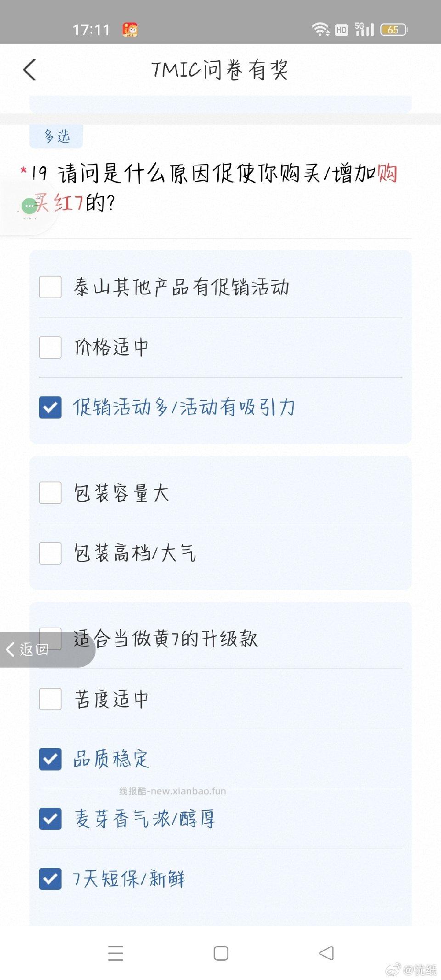Check the 包装容量大 option
The height and width of the screenshot is (980, 441).
point(50,493)
